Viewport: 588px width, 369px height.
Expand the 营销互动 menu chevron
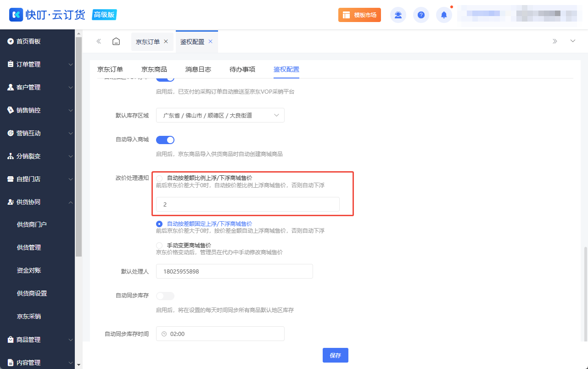point(71,134)
